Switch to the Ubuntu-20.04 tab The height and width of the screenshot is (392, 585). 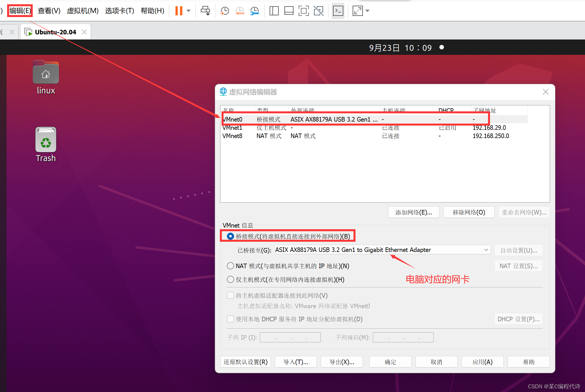tap(55, 32)
